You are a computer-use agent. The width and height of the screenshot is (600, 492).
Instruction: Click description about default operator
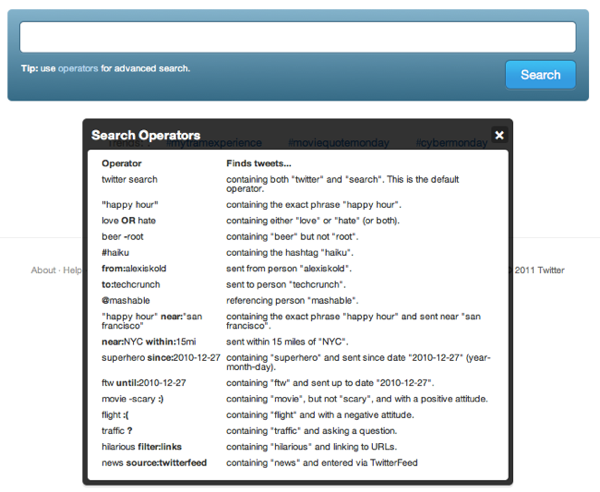tap(342, 184)
